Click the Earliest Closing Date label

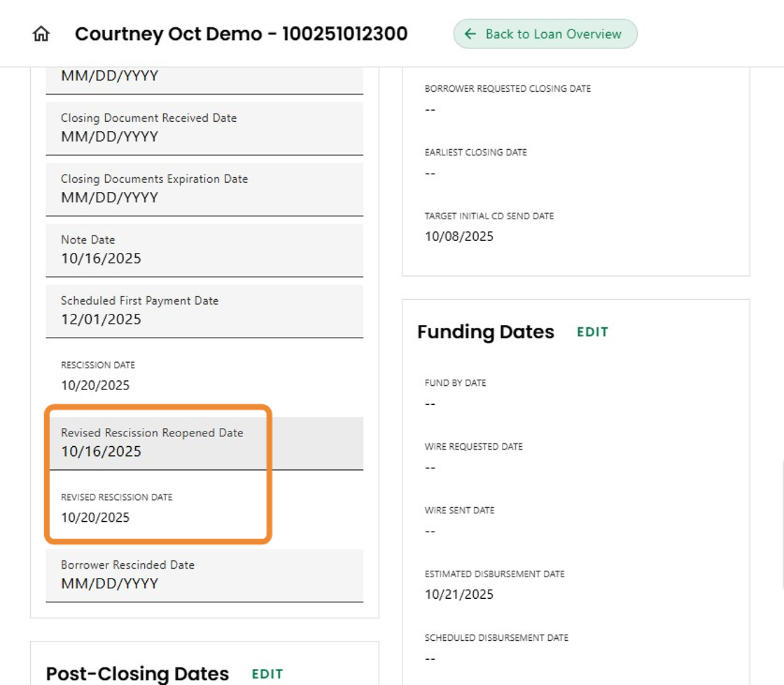[x=476, y=152]
